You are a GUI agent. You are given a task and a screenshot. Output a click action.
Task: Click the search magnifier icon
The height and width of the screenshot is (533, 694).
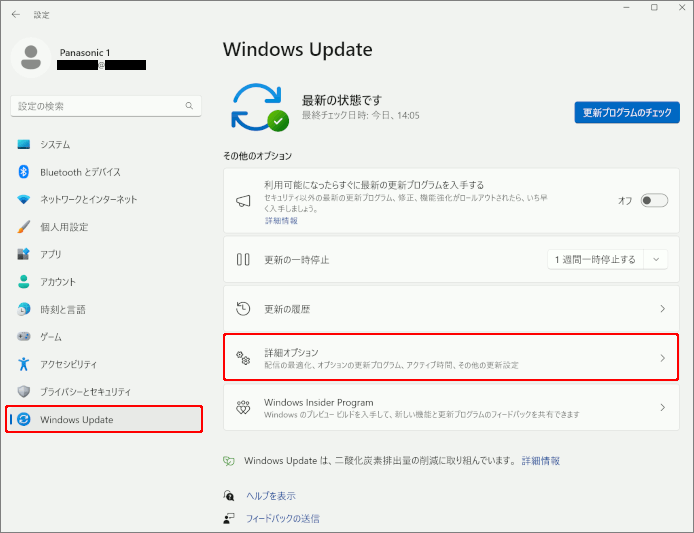(x=189, y=106)
